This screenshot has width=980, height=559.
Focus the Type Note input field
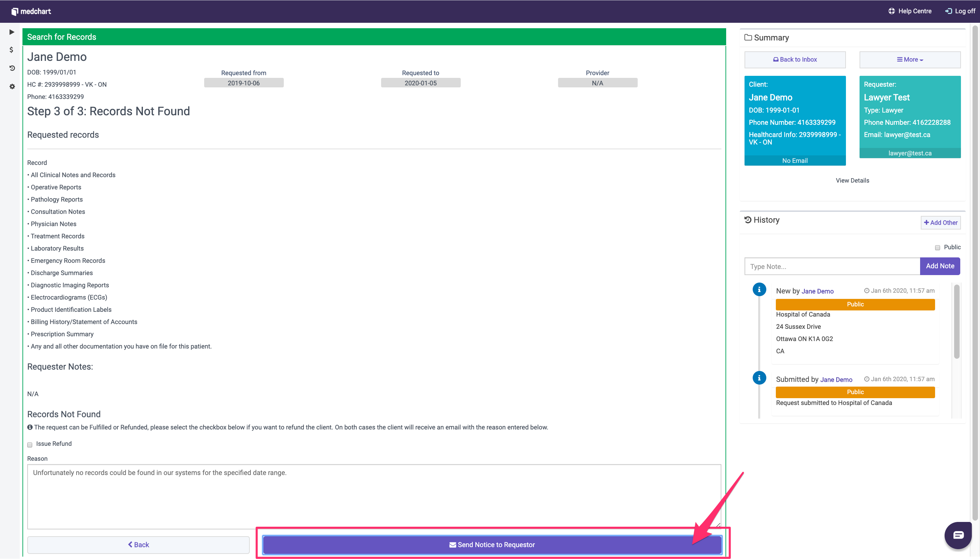tap(832, 267)
